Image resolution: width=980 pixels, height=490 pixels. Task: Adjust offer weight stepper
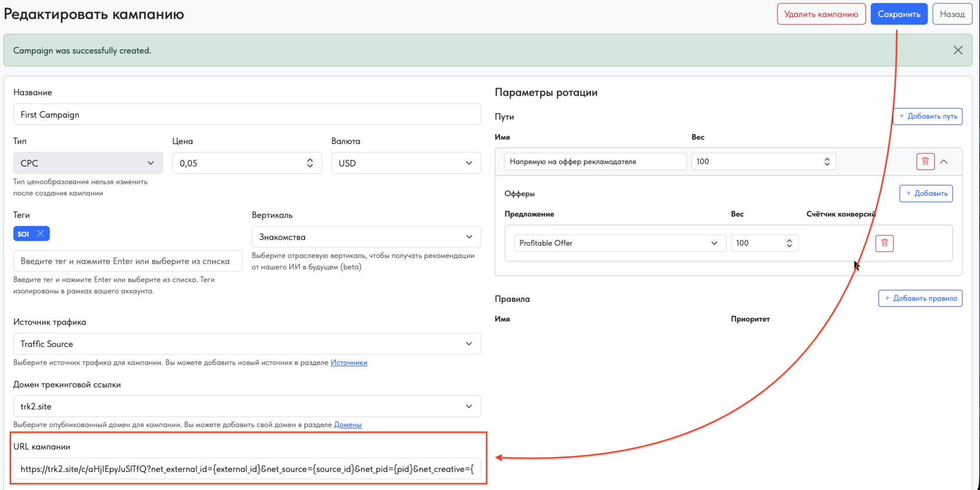(x=789, y=243)
